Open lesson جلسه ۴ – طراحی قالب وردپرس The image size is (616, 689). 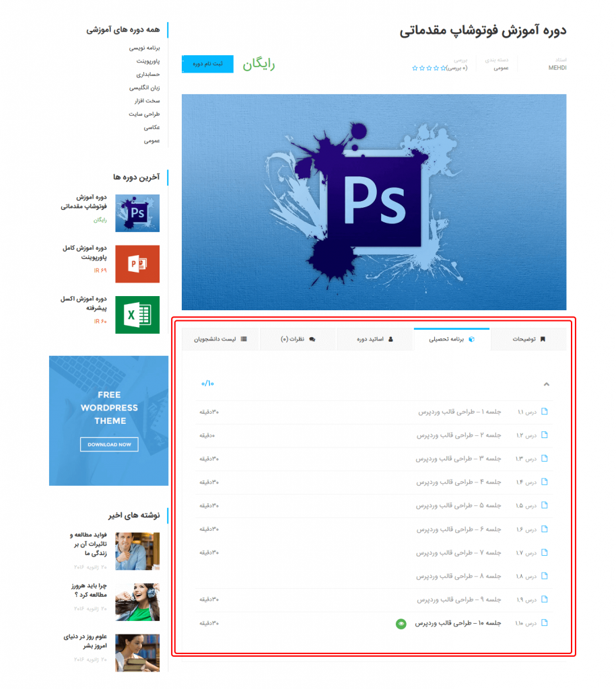pyautogui.click(x=459, y=482)
